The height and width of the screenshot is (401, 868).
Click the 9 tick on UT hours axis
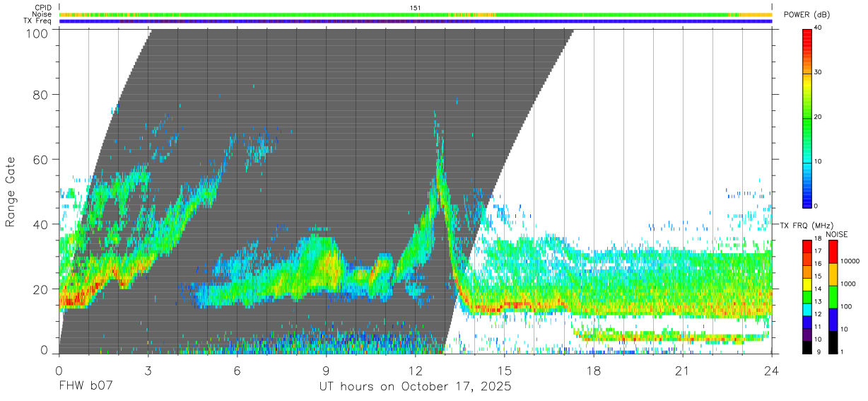click(326, 371)
